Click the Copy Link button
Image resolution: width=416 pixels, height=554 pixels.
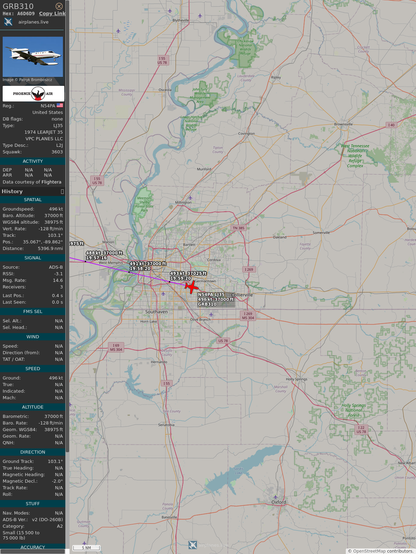(x=52, y=13)
